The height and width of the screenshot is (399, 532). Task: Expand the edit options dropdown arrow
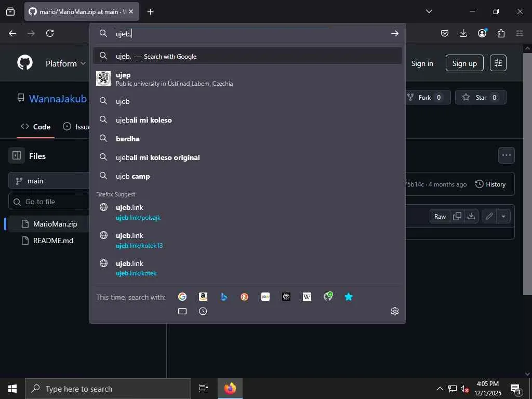pyautogui.click(x=503, y=217)
